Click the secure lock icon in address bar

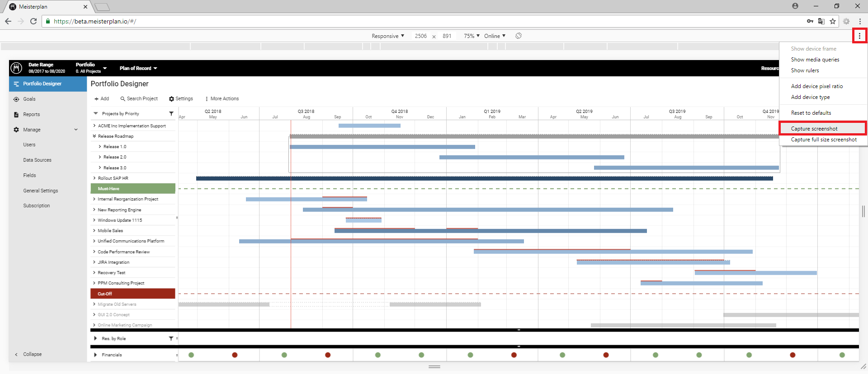(x=48, y=21)
